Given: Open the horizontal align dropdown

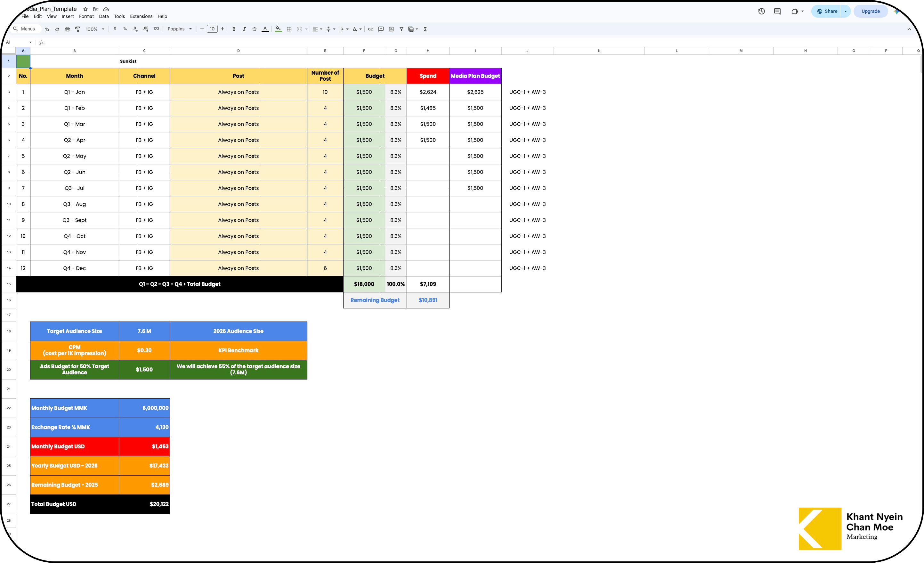Looking at the screenshot, I should [318, 29].
